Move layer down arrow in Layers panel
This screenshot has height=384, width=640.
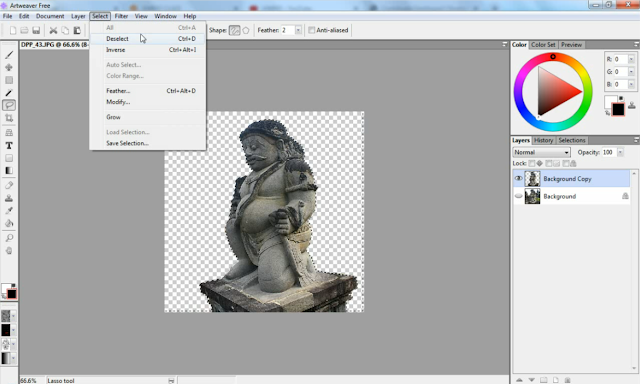coord(531,380)
